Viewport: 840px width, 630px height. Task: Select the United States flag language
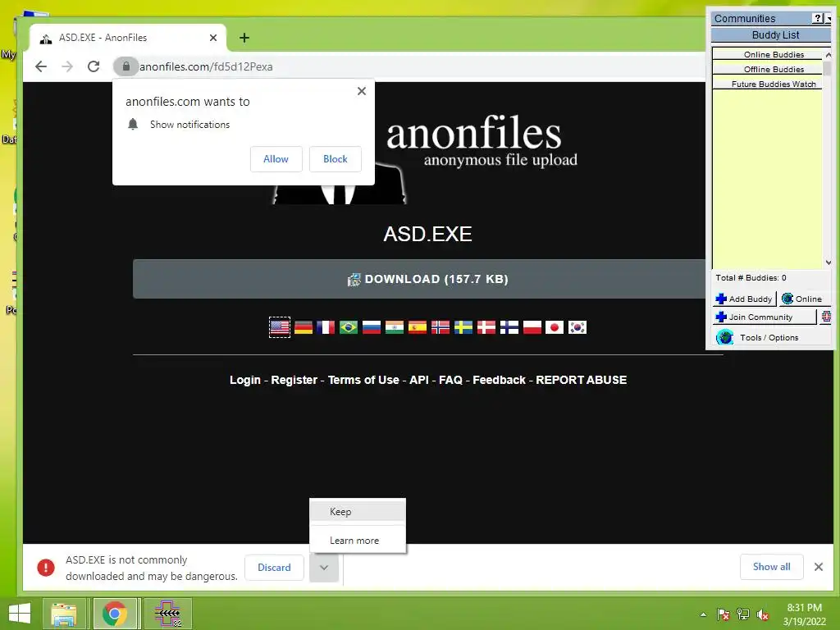pyautogui.click(x=280, y=326)
